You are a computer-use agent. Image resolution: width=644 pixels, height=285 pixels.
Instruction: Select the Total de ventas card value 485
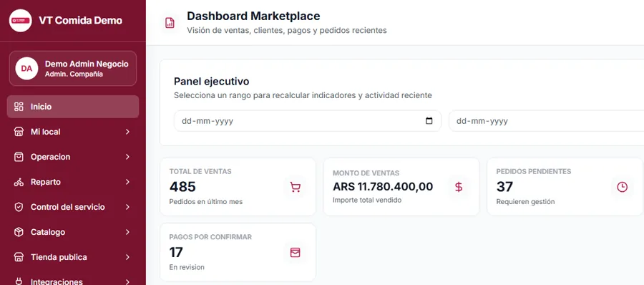(182, 187)
